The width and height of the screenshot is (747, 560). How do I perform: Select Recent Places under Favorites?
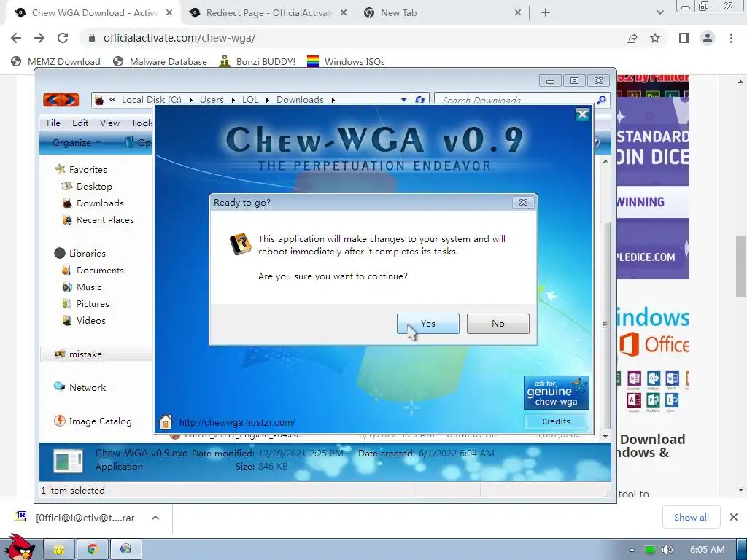pos(105,220)
